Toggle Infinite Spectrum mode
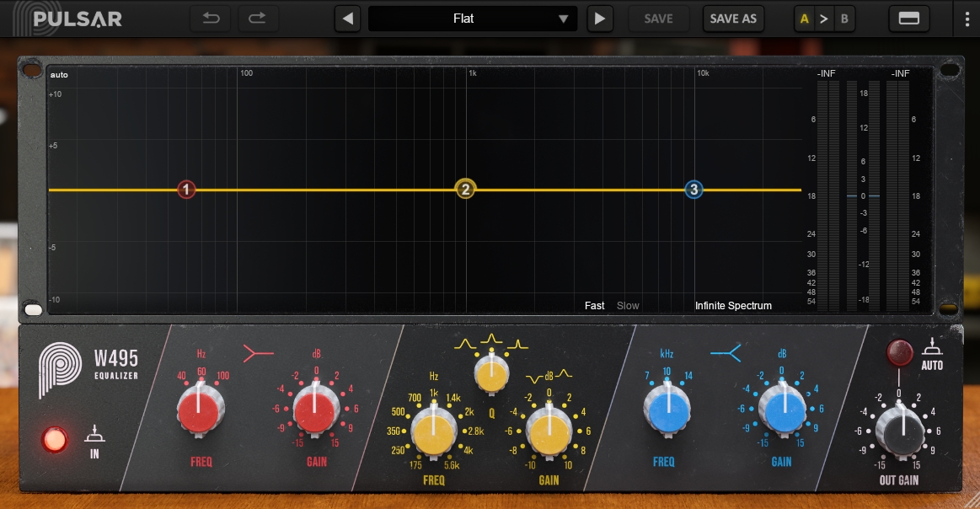980x509 pixels. (733, 306)
